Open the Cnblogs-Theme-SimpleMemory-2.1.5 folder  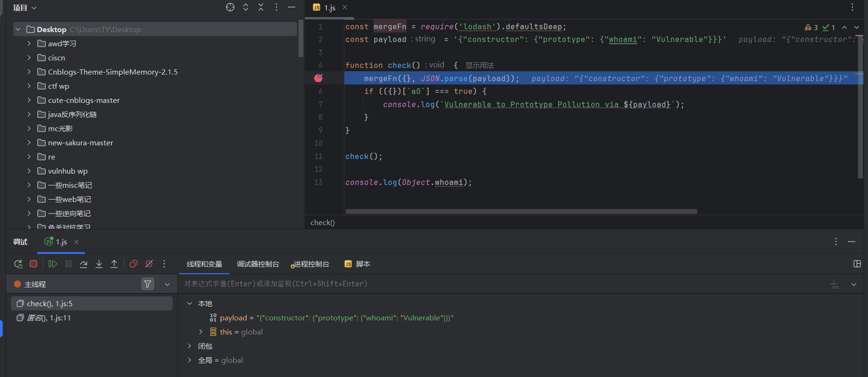point(113,72)
